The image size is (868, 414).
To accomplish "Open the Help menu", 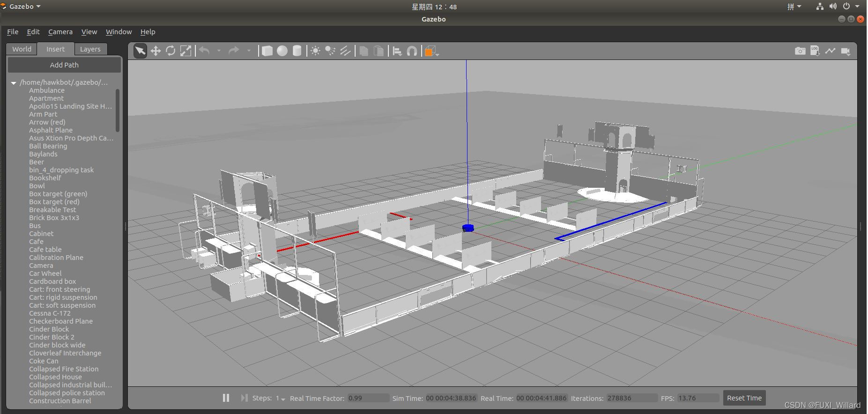I will [148, 32].
